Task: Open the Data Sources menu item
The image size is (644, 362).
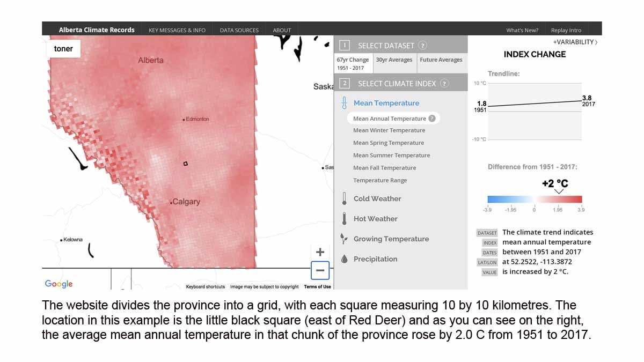Action: 239,30
